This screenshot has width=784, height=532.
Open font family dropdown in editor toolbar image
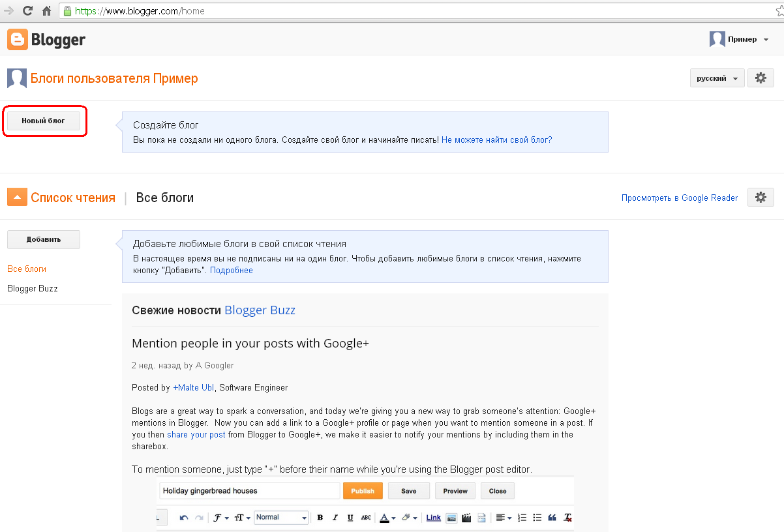[221, 518]
